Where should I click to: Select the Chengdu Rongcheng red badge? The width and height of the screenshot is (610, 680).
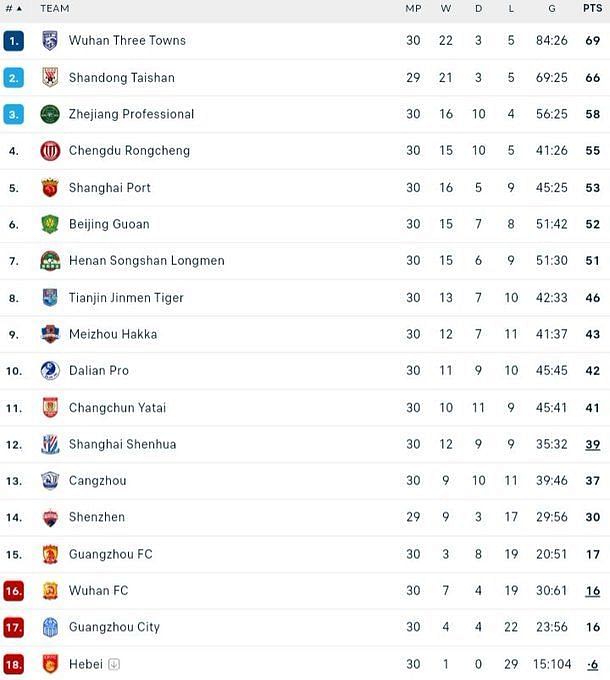coord(50,151)
